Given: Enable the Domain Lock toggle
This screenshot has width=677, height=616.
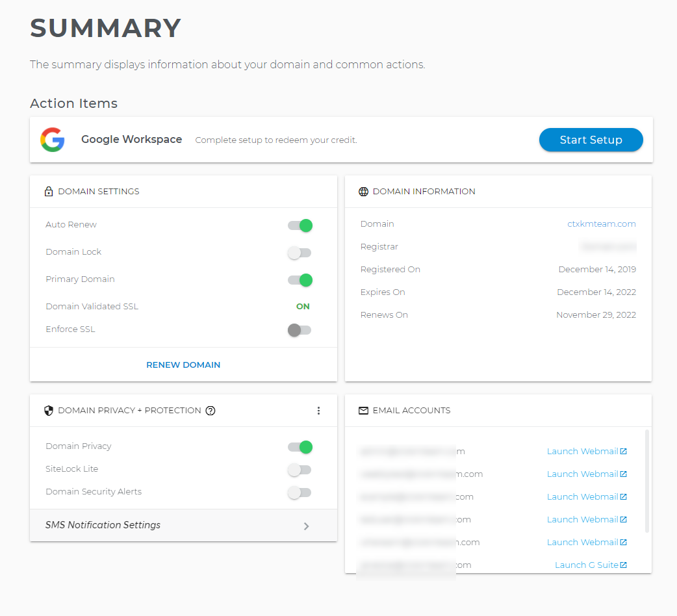Looking at the screenshot, I should [300, 252].
